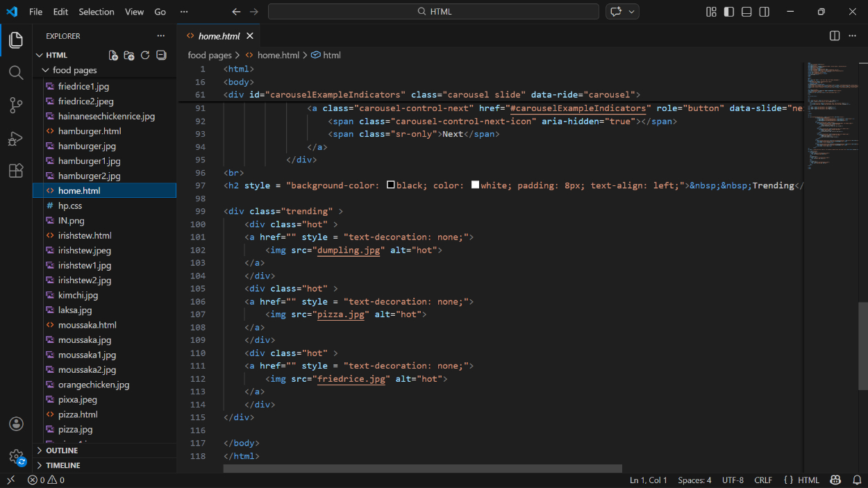
Task: Refresh the Explorer file tree
Action: [145, 56]
